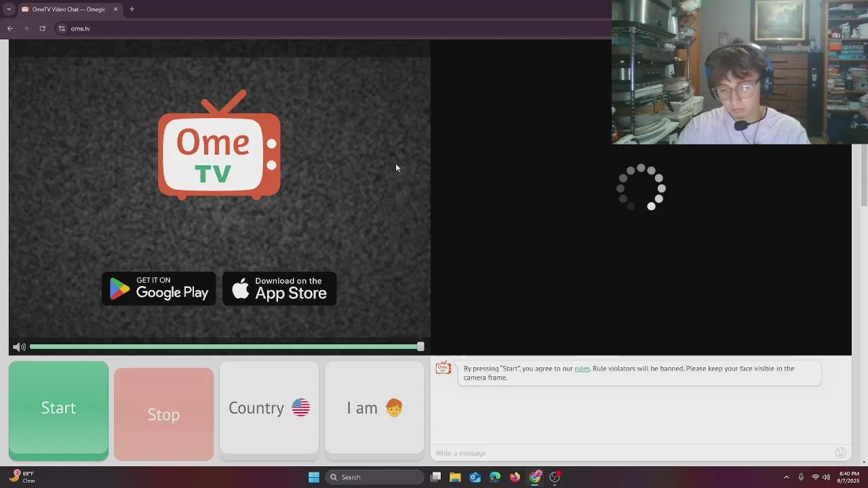Click the ome.tv address bar
Viewport: 868px width, 488px height.
point(332,28)
